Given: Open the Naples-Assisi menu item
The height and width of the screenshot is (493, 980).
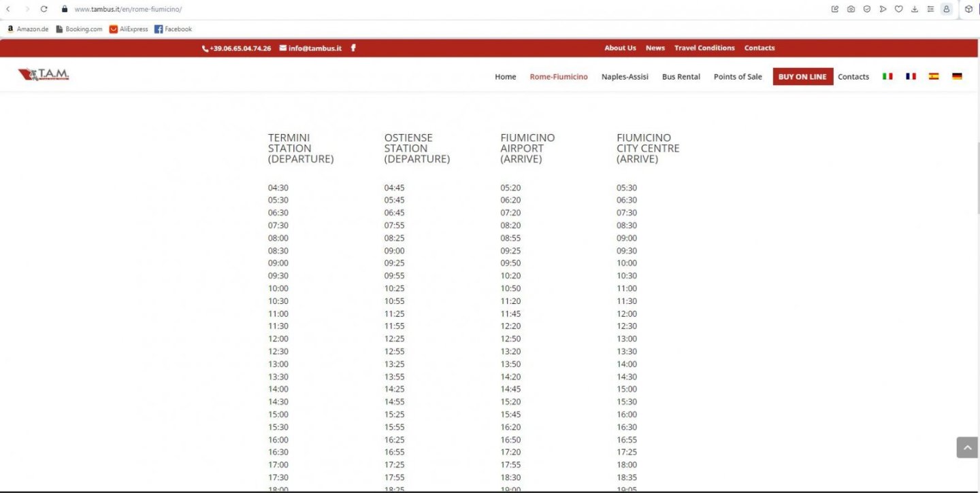Looking at the screenshot, I should pyautogui.click(x=625, y=77).
